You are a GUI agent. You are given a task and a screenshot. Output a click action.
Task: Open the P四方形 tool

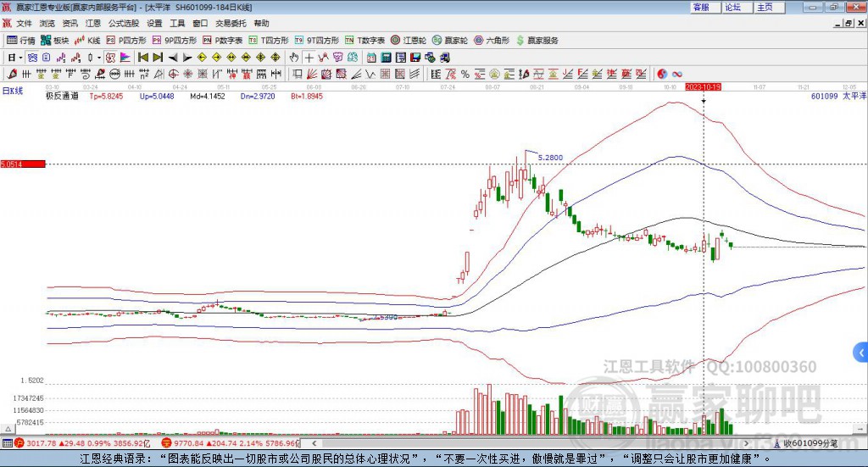click(x=126, y=41)
